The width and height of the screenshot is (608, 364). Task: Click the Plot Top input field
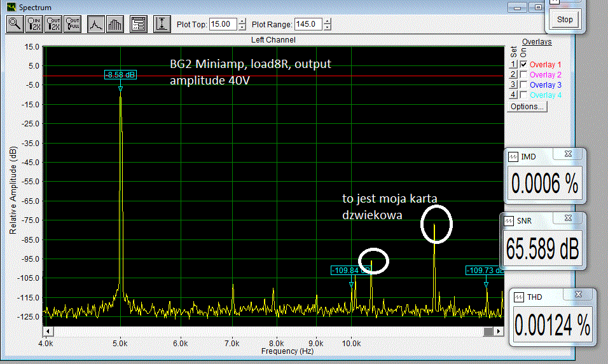pos(223,24)
